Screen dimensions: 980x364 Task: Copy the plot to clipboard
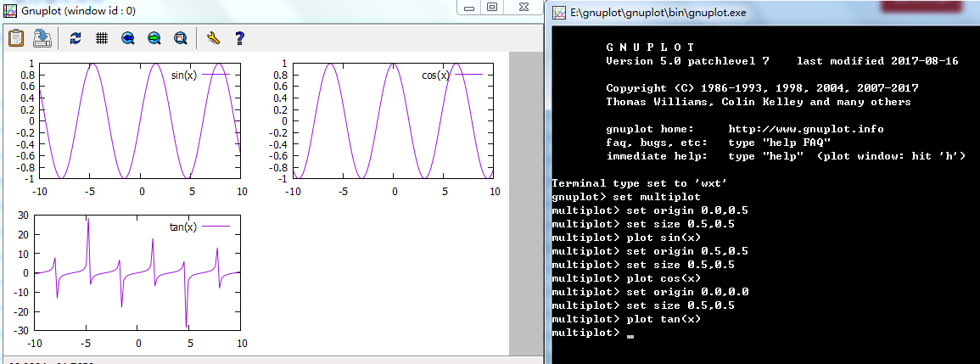[x=16, y=38]
